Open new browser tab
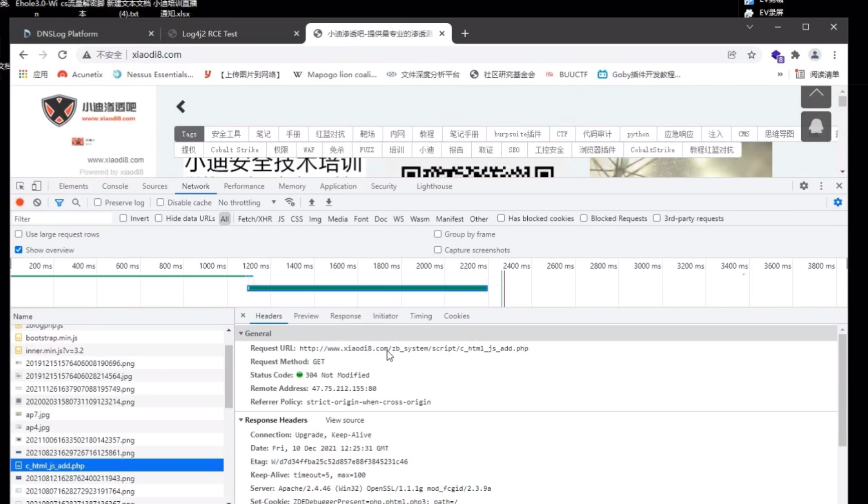 (465, 33)
